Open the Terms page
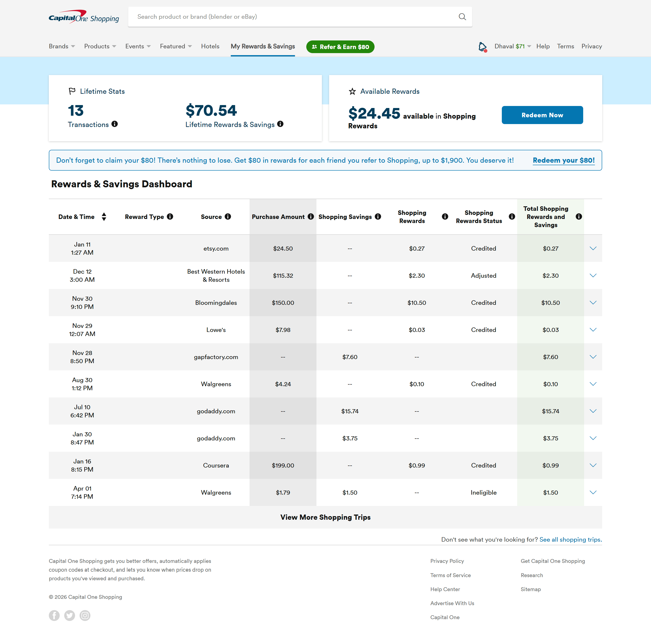Viewport: 651px width, 644px height. 565,46
